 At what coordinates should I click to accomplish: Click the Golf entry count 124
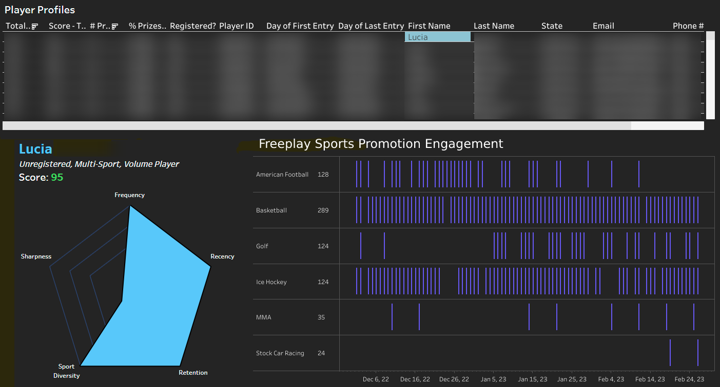323,246
